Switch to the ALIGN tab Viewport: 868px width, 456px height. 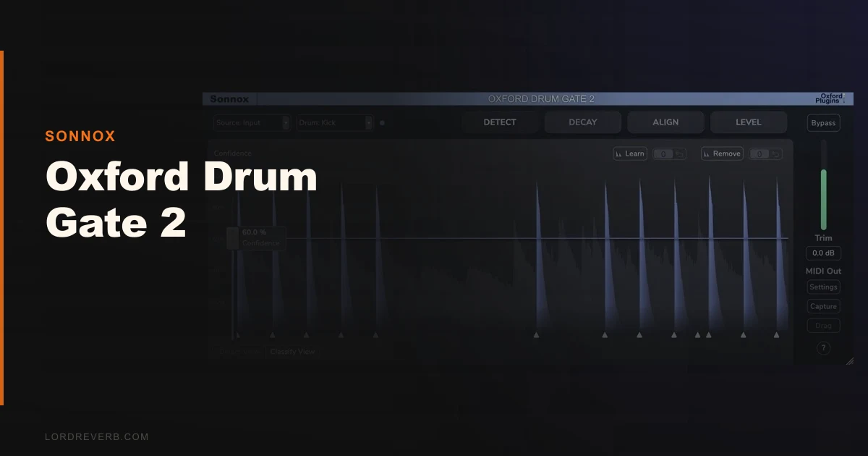(665, 122)
